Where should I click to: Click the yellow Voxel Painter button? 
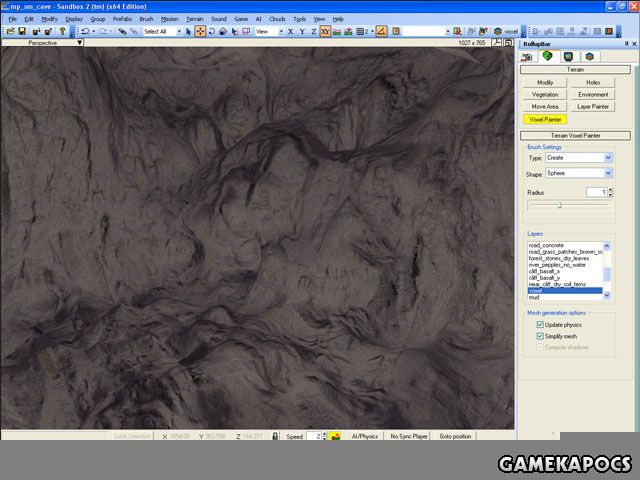tap(545, 120)
